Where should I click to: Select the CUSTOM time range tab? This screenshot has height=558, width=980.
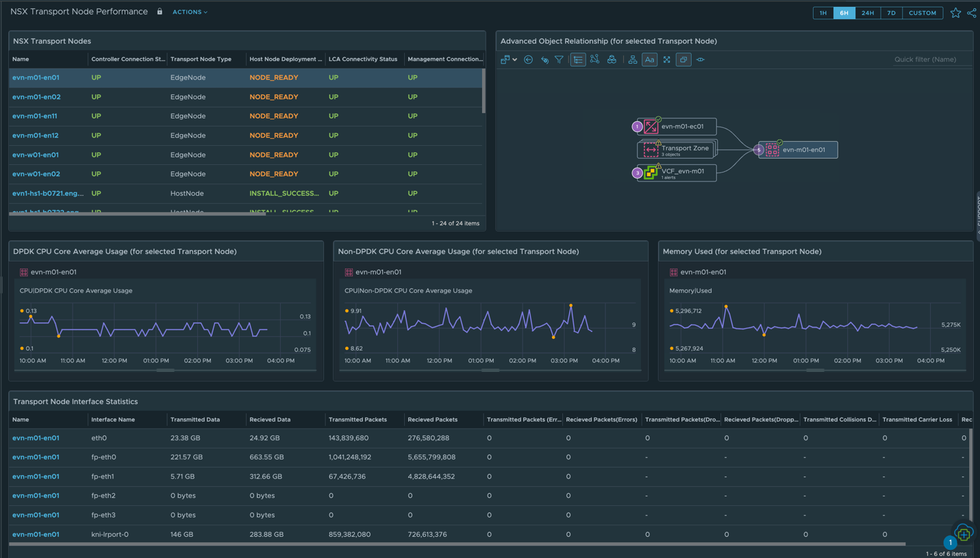point(922,13)
